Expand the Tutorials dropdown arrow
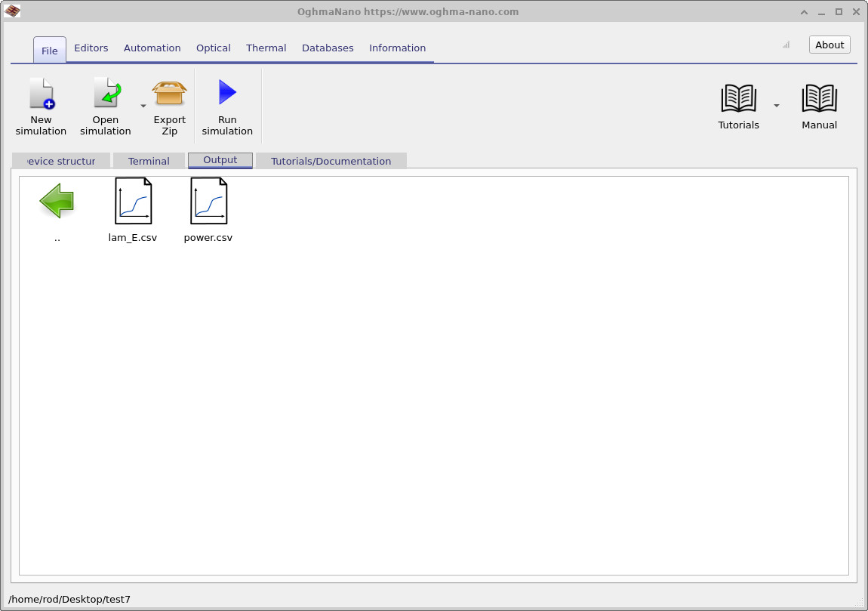This screenshot has height=611, width=868. coord(777,106)
